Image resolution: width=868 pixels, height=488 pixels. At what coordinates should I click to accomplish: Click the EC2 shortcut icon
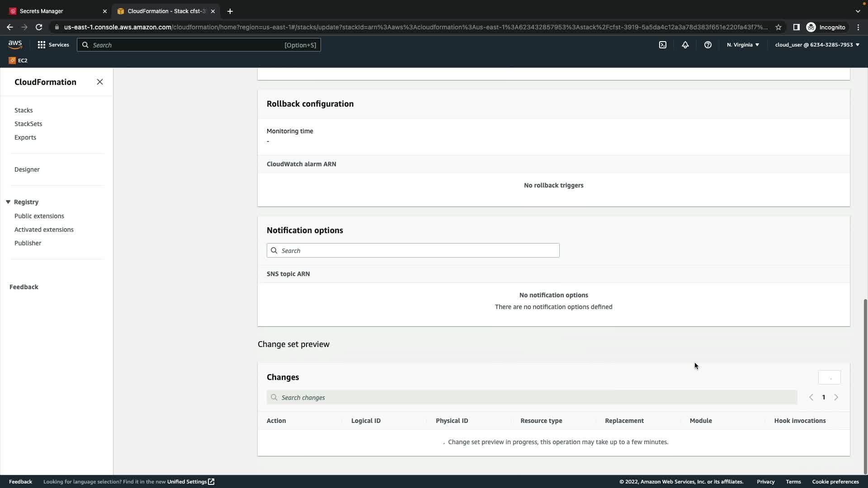pos(18,60)
